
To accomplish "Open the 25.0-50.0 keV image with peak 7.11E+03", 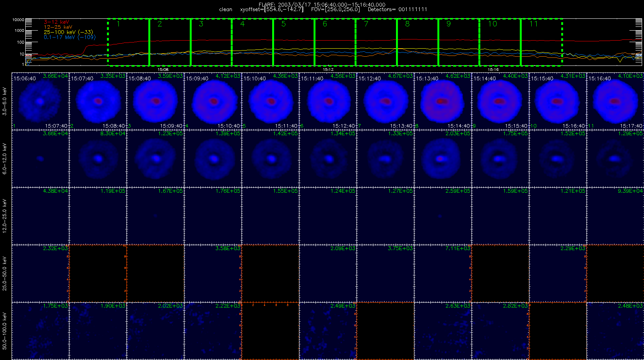I will click(x=443, y=273).
